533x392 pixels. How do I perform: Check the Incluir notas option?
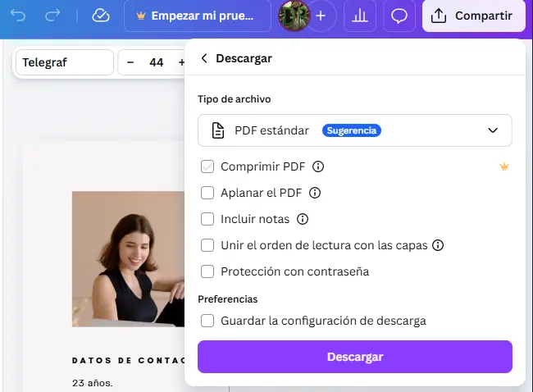[x=208, y=219]
